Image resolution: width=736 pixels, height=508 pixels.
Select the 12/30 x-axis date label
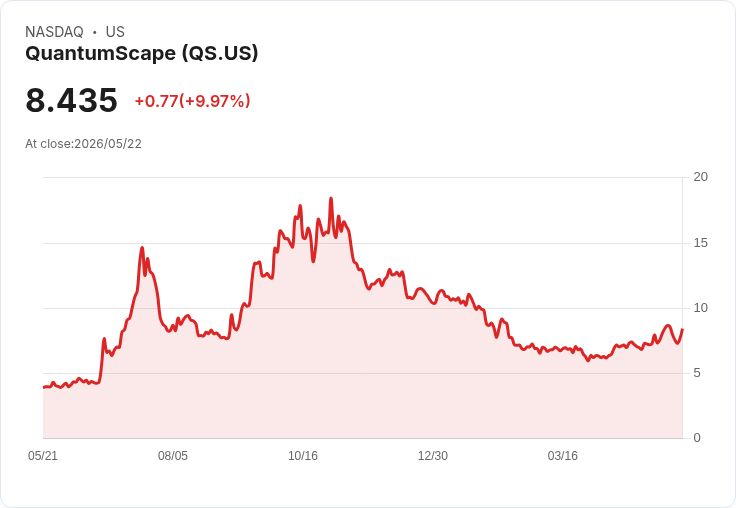(x=433, y=456)
